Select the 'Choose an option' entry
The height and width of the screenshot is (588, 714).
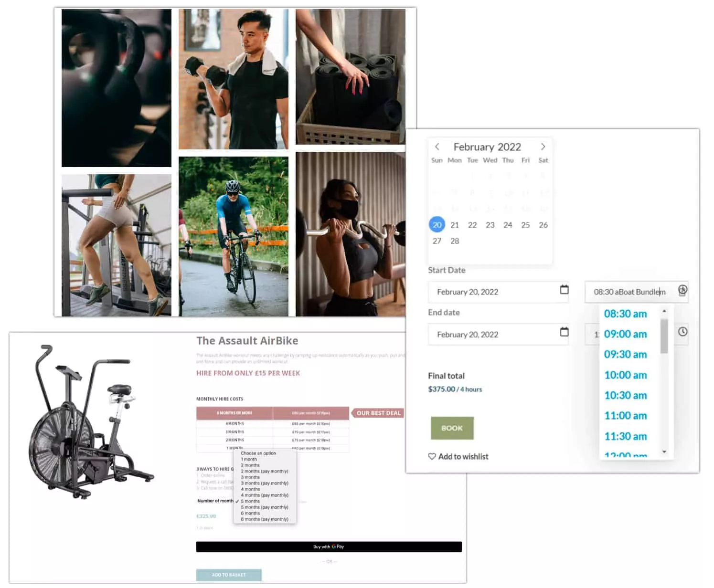258,453
